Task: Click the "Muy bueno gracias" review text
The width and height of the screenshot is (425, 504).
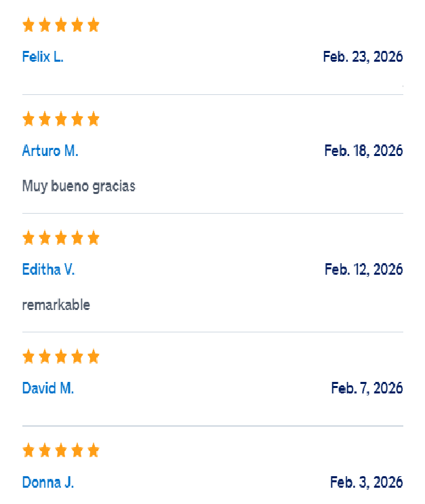Action: click(x=79, y=186)
